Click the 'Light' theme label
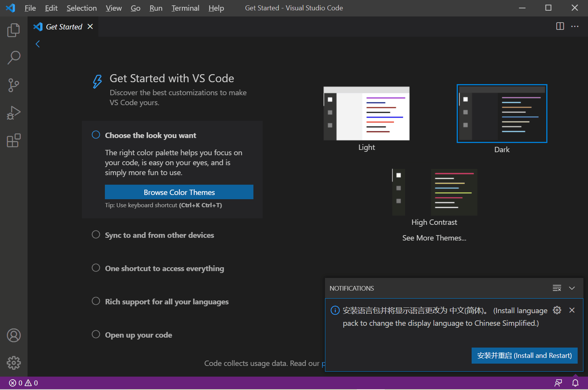This screenshot has height=390, width=588. tap(366, 147)
